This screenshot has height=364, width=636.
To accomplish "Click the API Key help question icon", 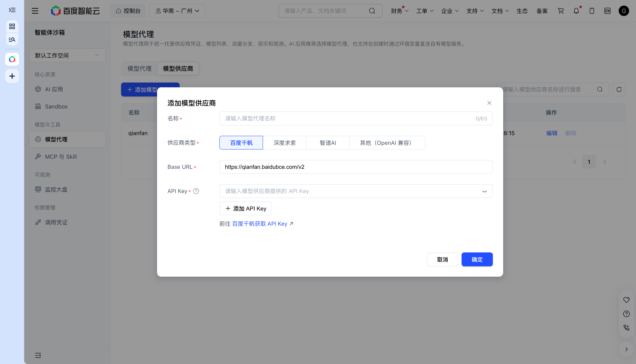I will (196, 191).
